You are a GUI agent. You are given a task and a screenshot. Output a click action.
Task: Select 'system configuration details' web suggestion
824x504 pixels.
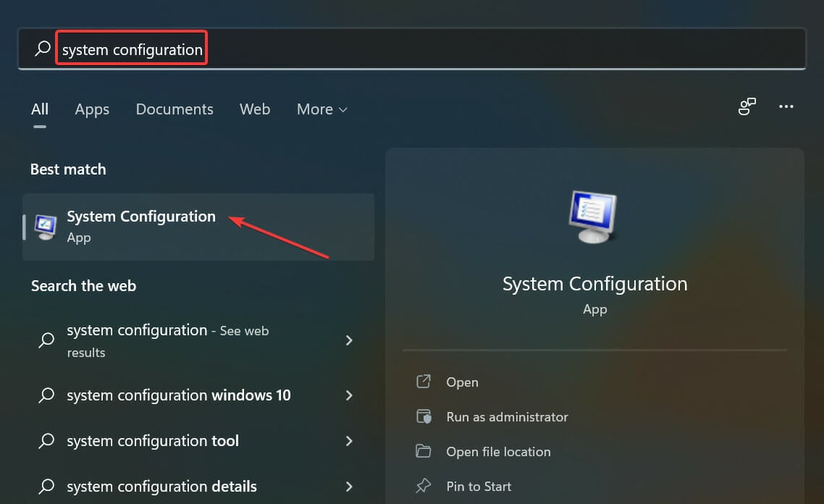(x=161, y=487)
